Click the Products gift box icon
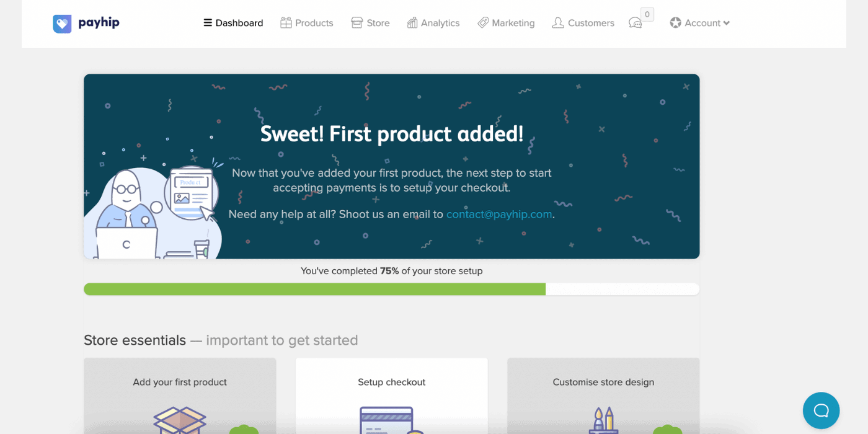868x434 pixels. coord(286,23)
